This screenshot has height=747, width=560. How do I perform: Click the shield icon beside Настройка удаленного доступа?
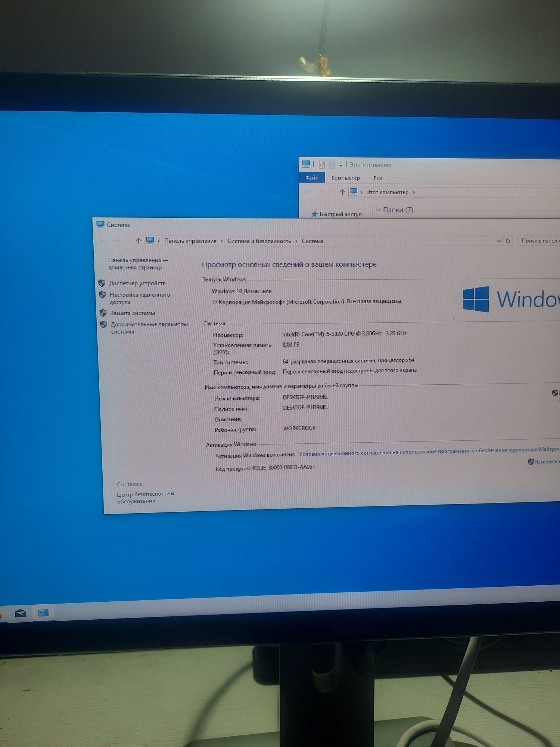pos(102,295)
